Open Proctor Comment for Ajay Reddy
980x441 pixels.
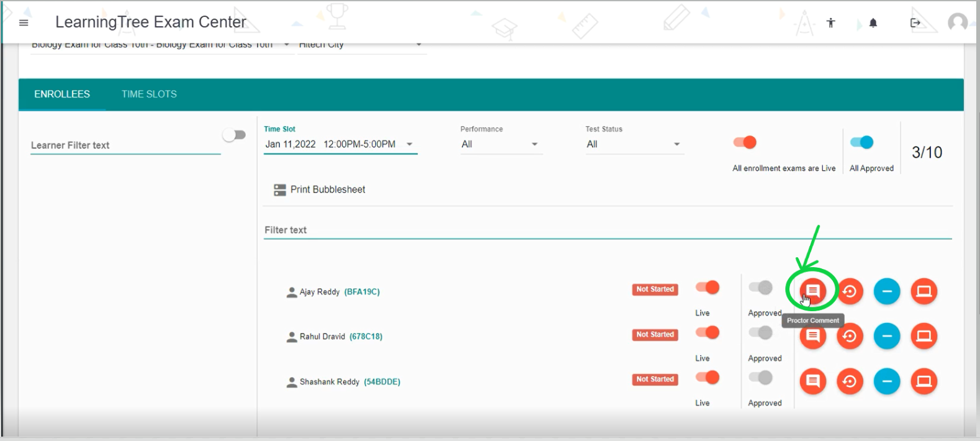[x=812, y=291]
